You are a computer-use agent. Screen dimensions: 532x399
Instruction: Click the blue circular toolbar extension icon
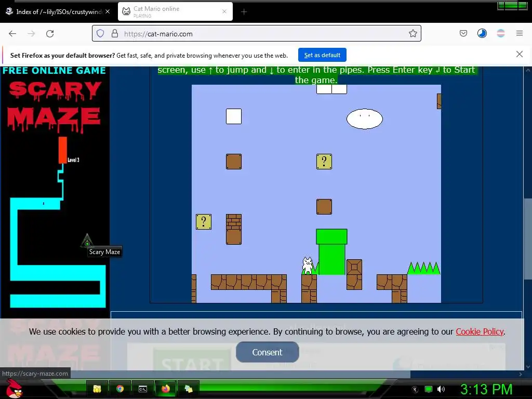482,33
